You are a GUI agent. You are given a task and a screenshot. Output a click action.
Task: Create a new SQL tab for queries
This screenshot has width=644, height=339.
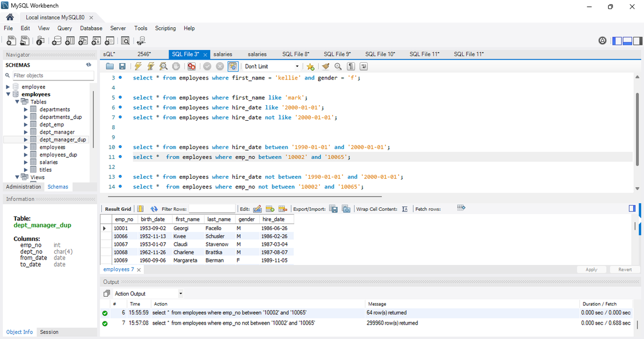coord(11,40)
